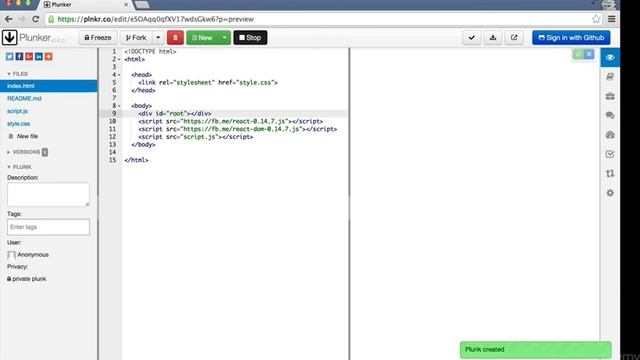Open the Chrome hamburger menu
Image resolution: width=640 pixels, height=360 pixels.
pos(611,19)
